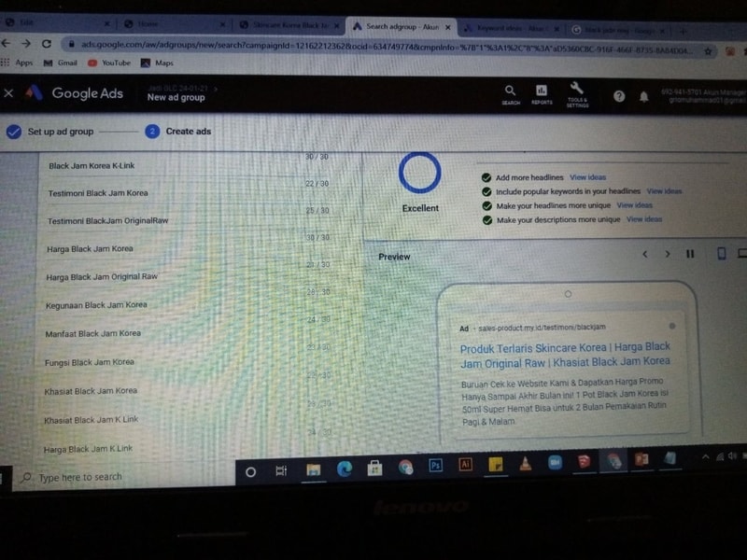747x560 pixels.
Task: Open the notifications bell icon
Action: pyautogui.click(x=643, y=96)
